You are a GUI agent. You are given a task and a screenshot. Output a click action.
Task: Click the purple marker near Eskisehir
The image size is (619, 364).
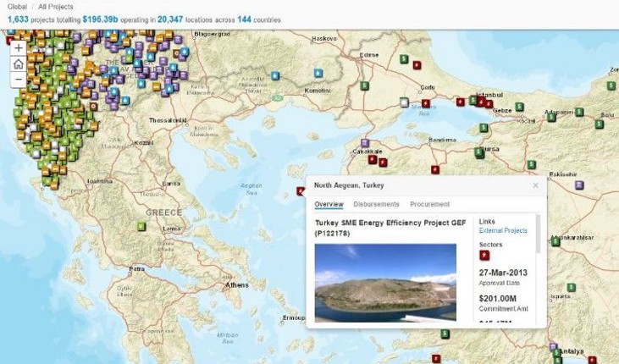[579, 185]
